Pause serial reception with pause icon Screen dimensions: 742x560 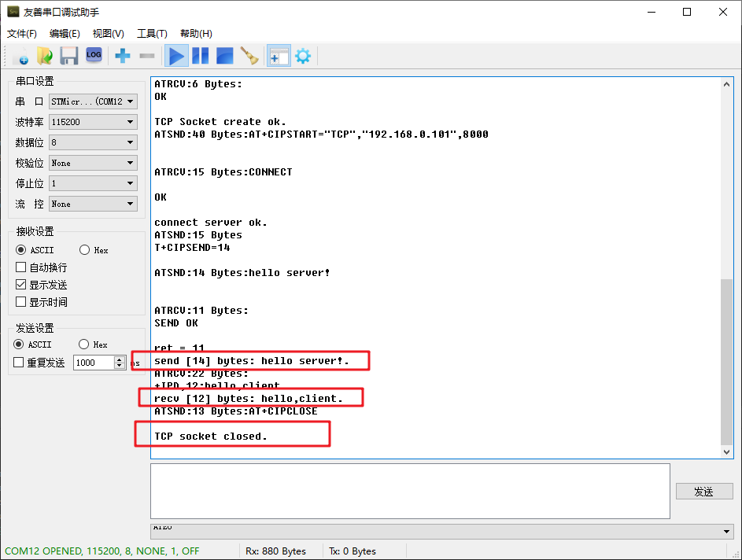pyautogui.click(x=200, y=56)
